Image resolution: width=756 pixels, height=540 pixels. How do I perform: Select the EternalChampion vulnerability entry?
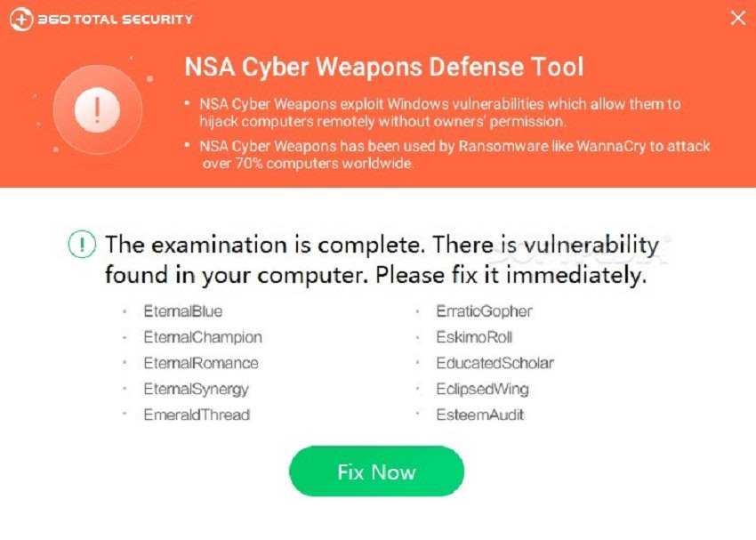point(202,337)
